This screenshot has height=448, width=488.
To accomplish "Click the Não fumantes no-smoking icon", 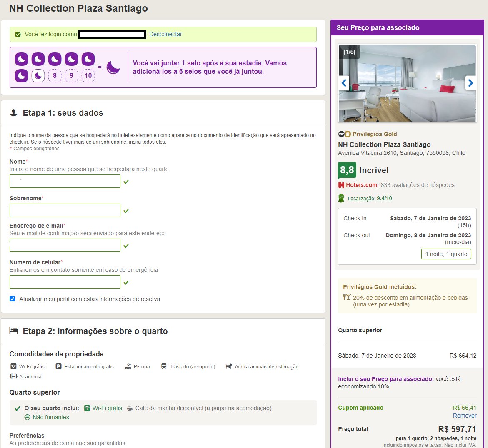I will point(28,417).
